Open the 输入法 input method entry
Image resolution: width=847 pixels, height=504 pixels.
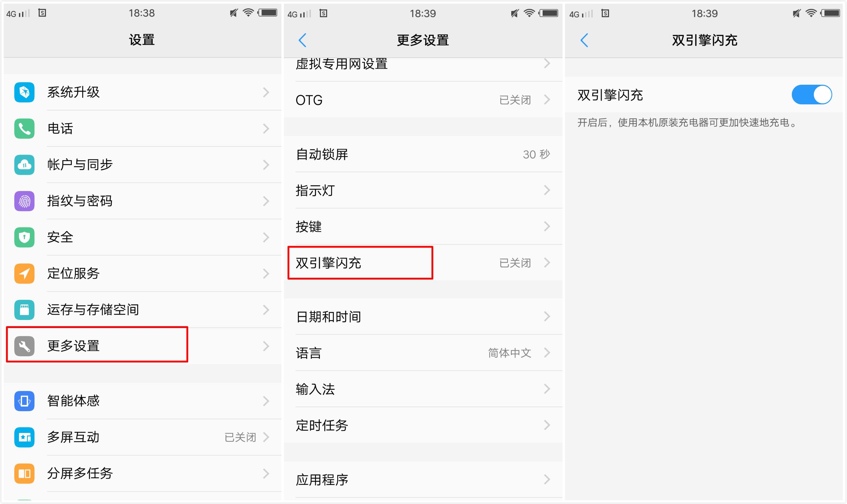pyautogui.click(x=423, y=389)
